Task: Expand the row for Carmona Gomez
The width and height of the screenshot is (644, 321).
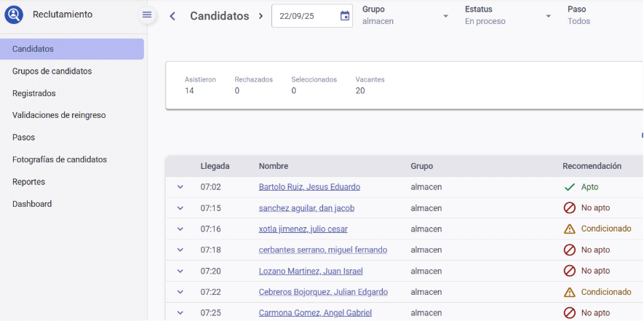Action: (180, 313)
